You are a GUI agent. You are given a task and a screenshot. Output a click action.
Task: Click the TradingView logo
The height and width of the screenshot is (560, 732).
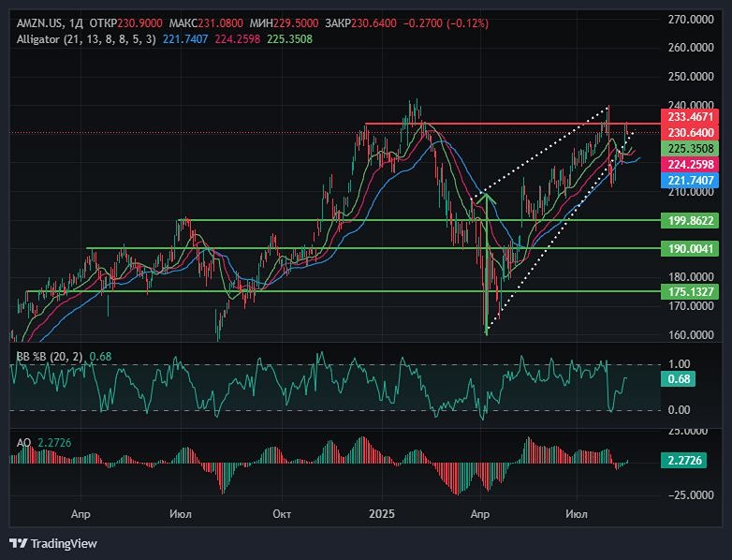[x=53, y=544]
